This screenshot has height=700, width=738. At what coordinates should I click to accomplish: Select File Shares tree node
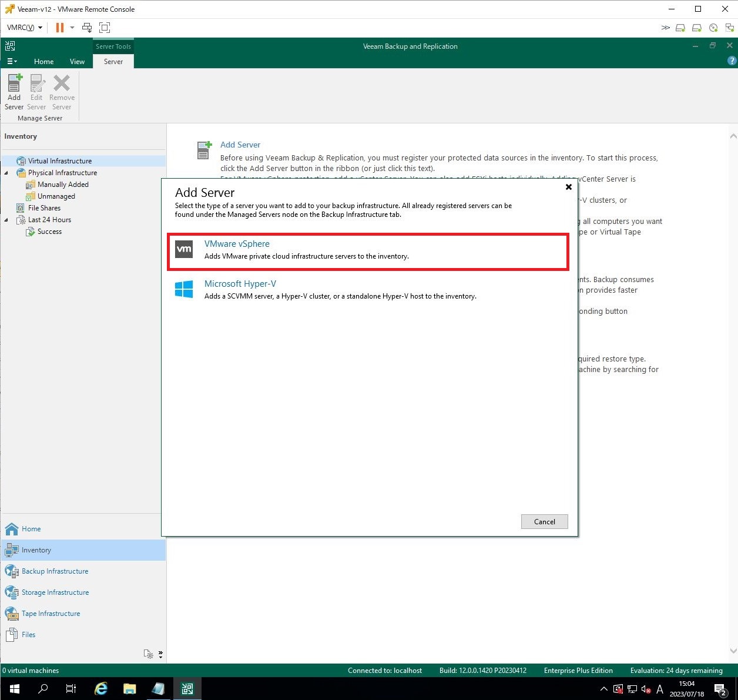pyautogui.click(x=44, y=208)
